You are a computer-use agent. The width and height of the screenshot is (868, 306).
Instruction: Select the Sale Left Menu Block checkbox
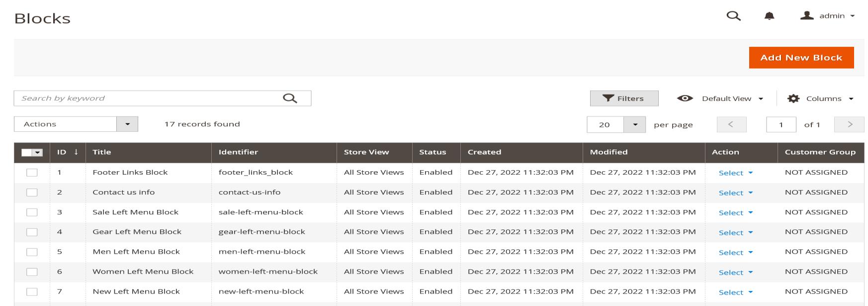pyautogui.click(x=32, y=212)
